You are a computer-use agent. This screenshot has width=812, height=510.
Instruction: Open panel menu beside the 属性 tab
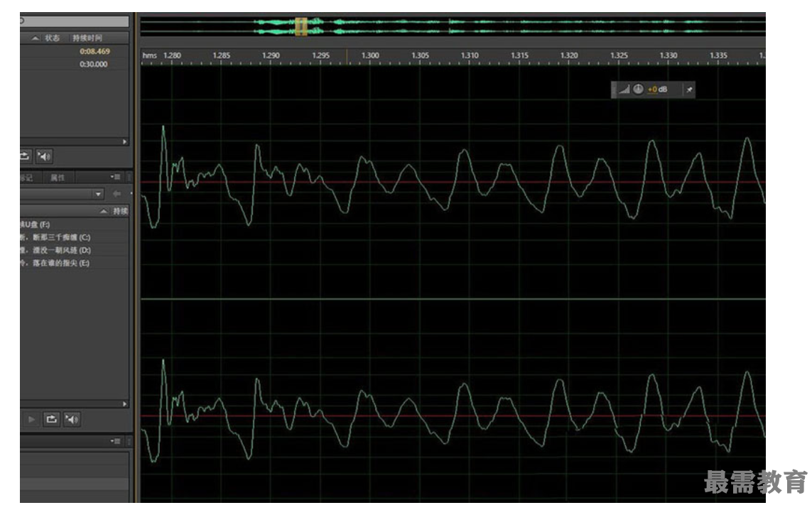(x=116, y=177)
